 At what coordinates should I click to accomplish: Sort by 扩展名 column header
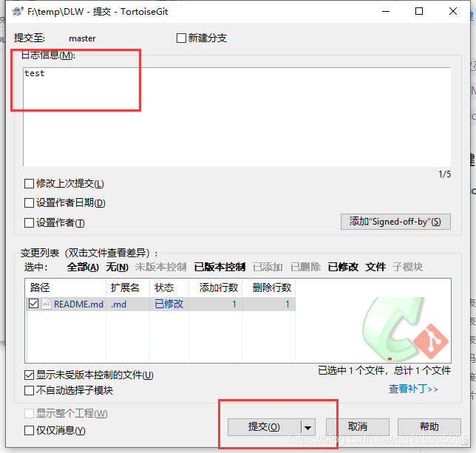(128, 287)
